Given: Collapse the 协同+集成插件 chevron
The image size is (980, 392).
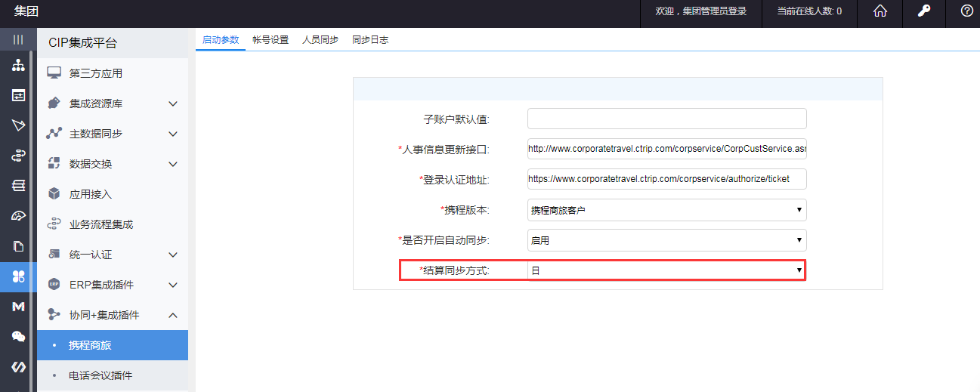Looking at the screenshot, I should pos(173,315).
